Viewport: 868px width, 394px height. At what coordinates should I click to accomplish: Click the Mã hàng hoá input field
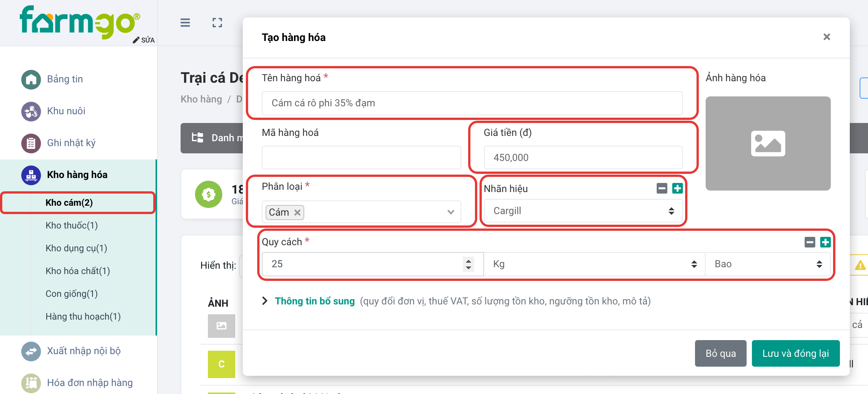click(361, 158)
